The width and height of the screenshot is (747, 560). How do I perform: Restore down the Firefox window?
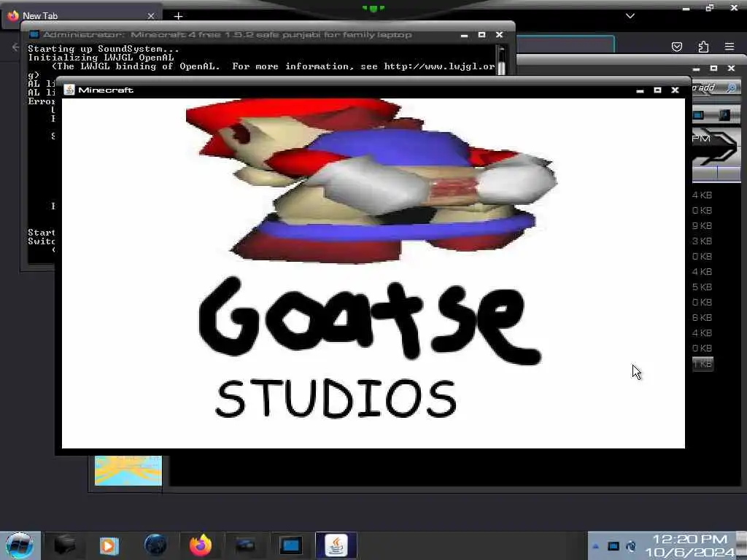click(710, 7)
